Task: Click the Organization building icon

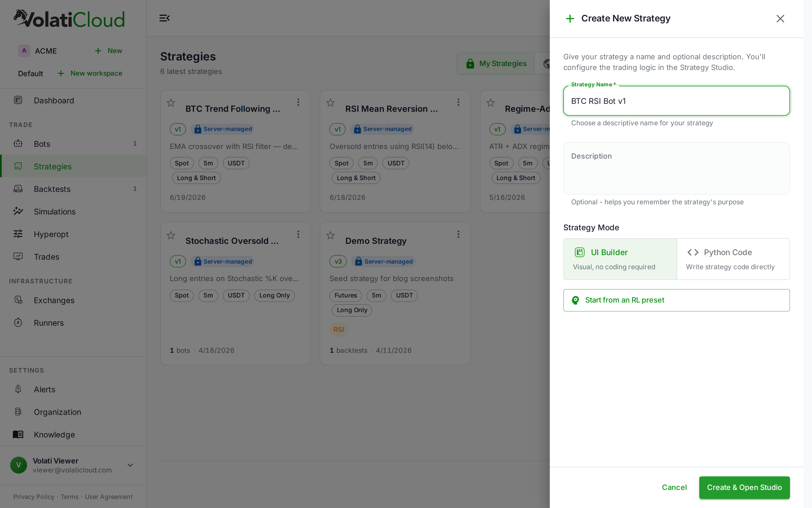Action: (18, 411)
